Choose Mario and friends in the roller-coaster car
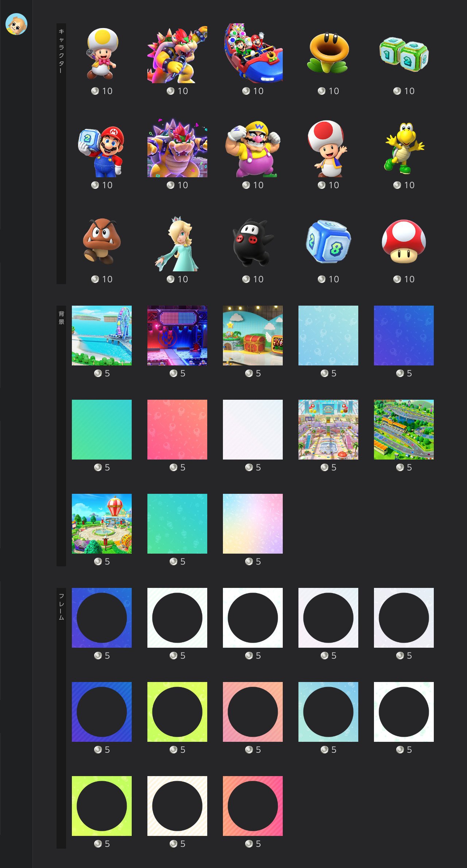This screenshot has height=868, width=467. 253,53
